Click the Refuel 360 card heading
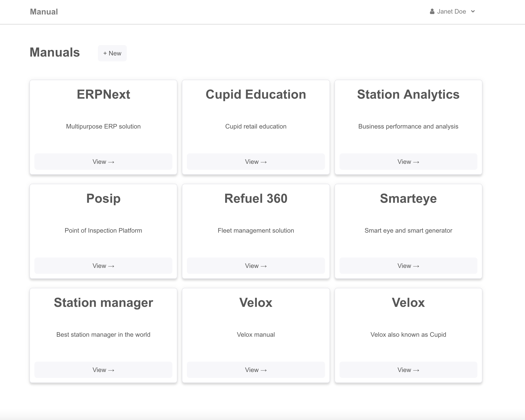The image size is (525, 420). point(256,198)
